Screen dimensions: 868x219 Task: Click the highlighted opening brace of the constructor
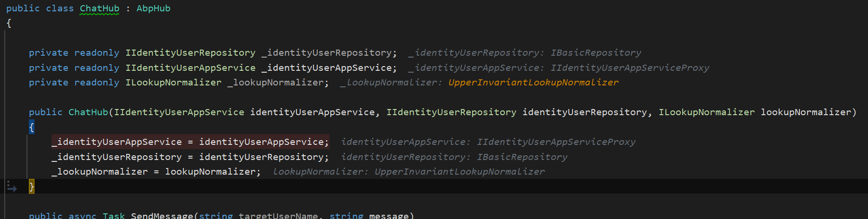(32, 127)
